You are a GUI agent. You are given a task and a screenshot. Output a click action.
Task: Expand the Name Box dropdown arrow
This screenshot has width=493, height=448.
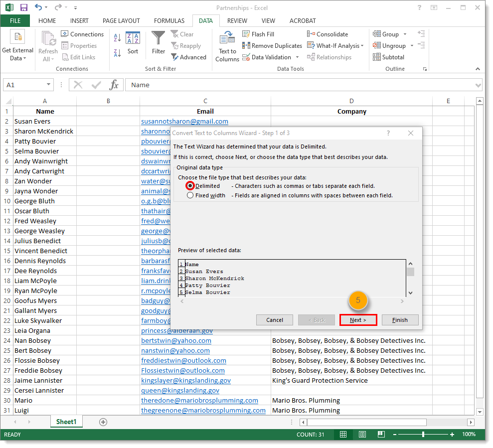(x=48, y=85)
